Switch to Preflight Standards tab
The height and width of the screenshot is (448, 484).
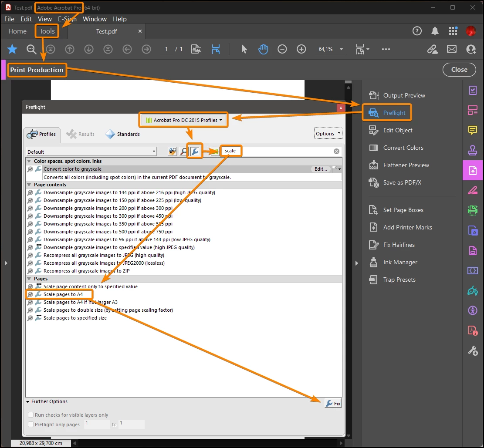123,134
